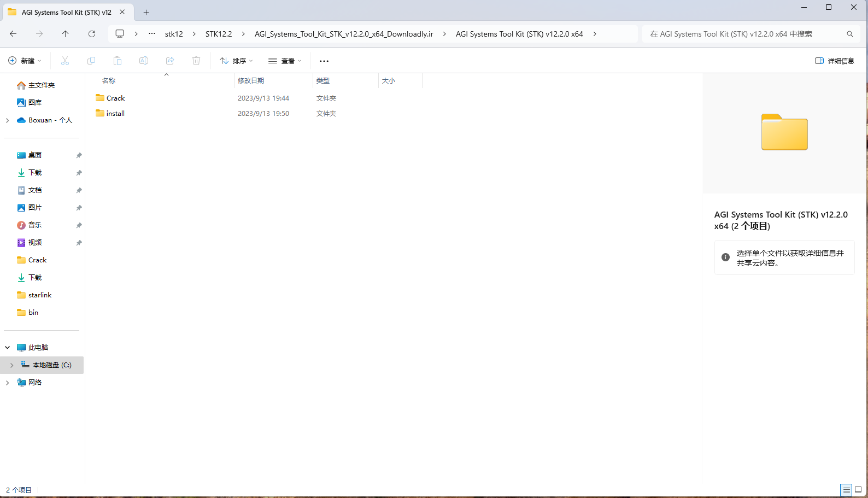
Task: Toggle the 详细信息 details pane
Action: pyautogui.click(x=834, y=61)
